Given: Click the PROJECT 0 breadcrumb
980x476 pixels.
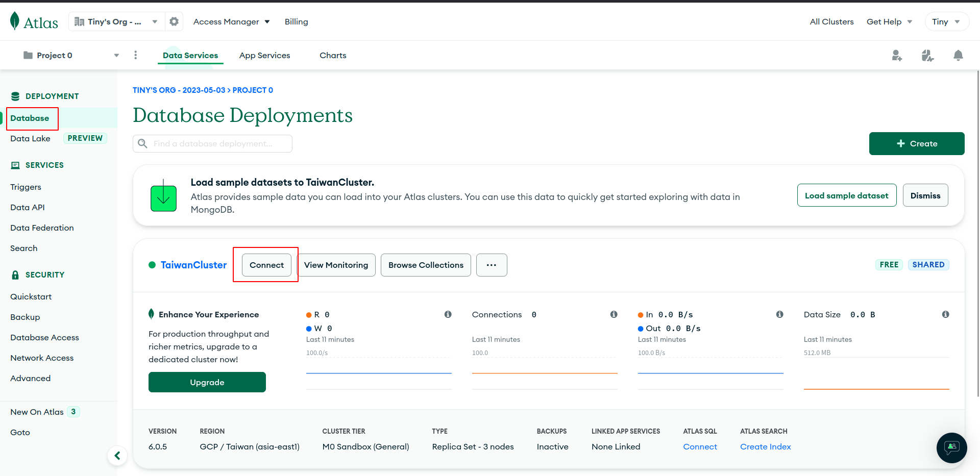Looking at the screenshot, I should (x=253, y=90).
